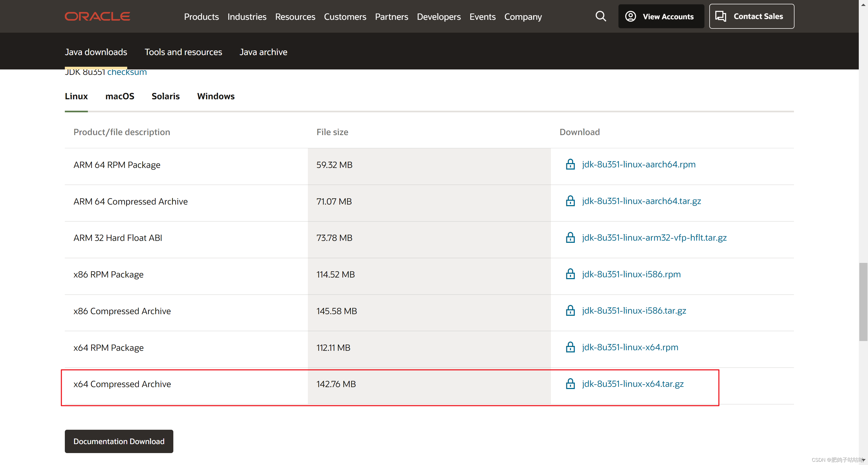Viewport: 868px width, 465px height.
Task: Open the Java archive section
Action: (x=263, y=52)
